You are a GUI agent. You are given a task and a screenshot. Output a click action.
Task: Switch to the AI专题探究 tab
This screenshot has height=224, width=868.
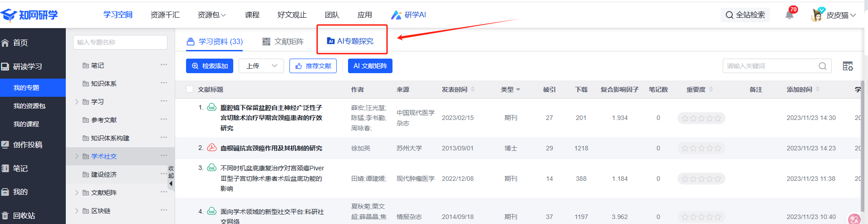[x=351, y=41]
